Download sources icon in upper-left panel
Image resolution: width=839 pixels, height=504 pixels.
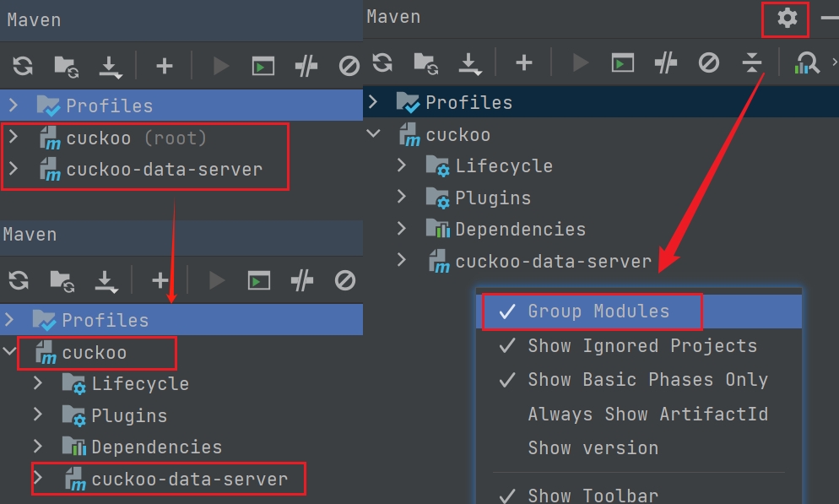[x=111, y=68]
